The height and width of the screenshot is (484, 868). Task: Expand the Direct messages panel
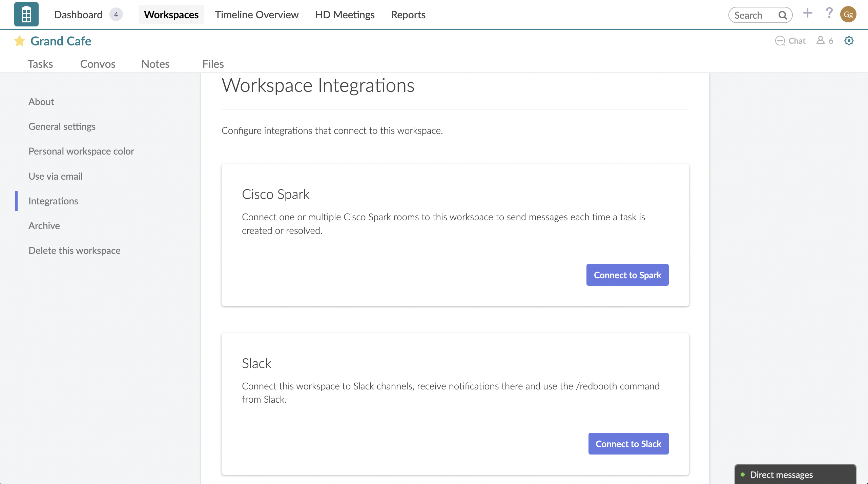795,475
